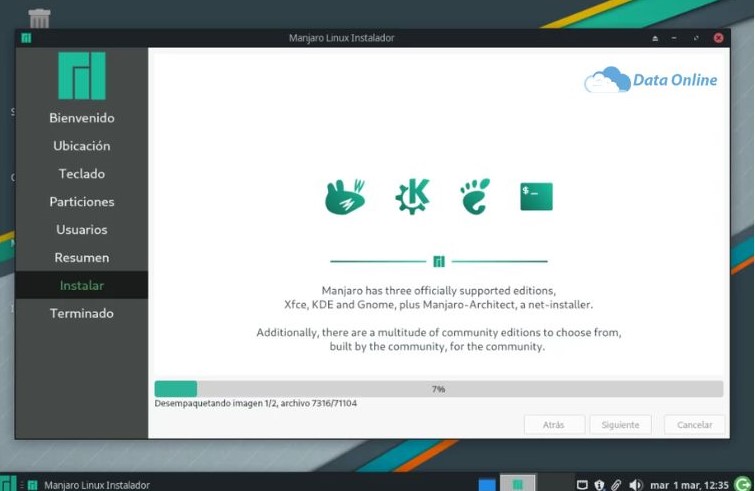Click the Cancelar button
Image resolution: width=755 pixels, height=491 pixels.
point(694,425)
